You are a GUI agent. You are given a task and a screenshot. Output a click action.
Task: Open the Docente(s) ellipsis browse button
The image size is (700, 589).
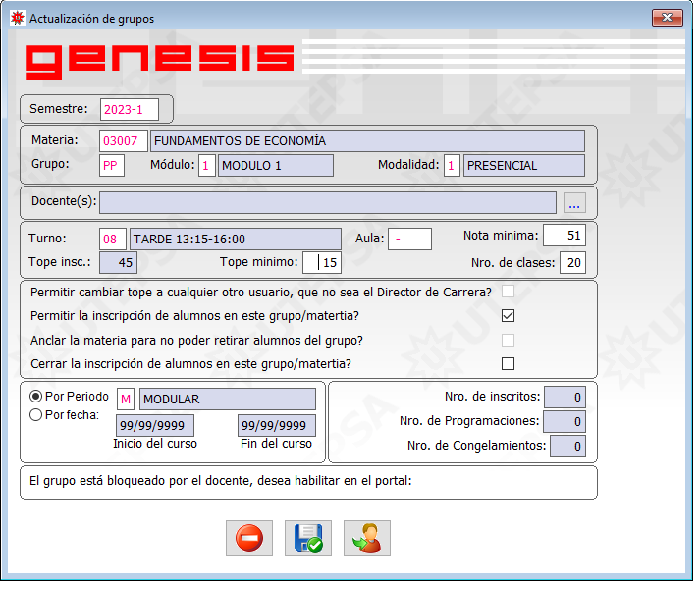pyautogui.click(x=574, y=203)
